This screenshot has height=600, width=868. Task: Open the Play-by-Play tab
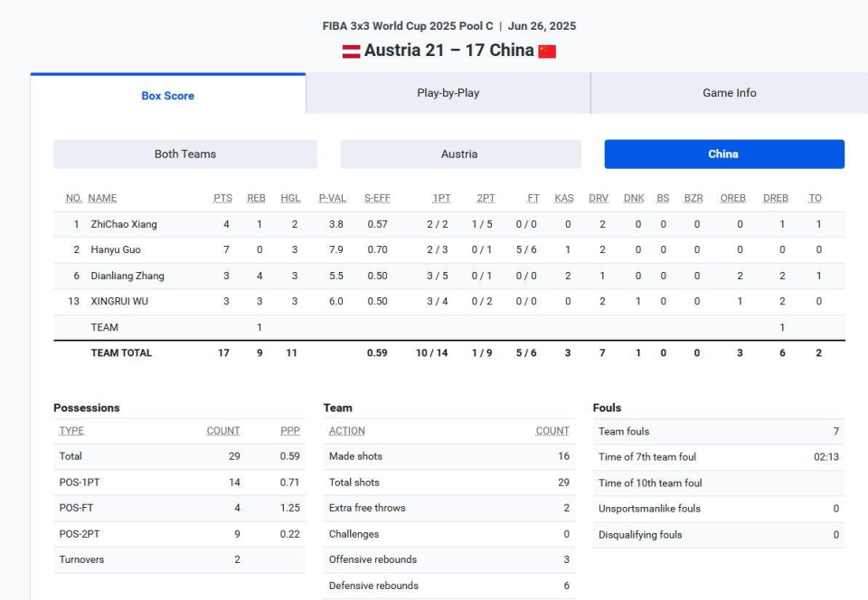[448, 93]
